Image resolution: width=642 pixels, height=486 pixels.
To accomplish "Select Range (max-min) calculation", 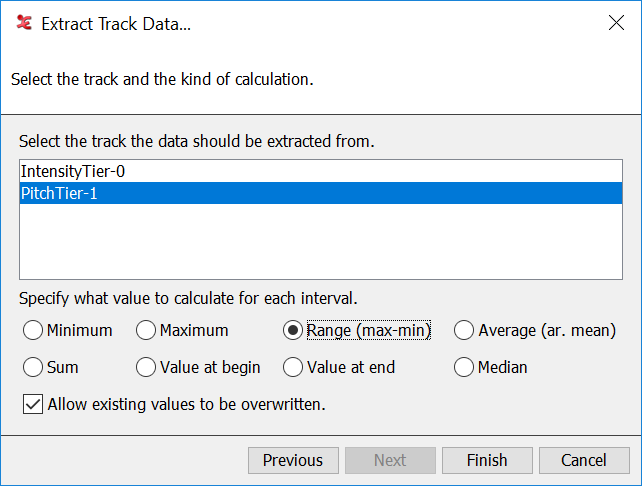I will [x=294, y=330].
